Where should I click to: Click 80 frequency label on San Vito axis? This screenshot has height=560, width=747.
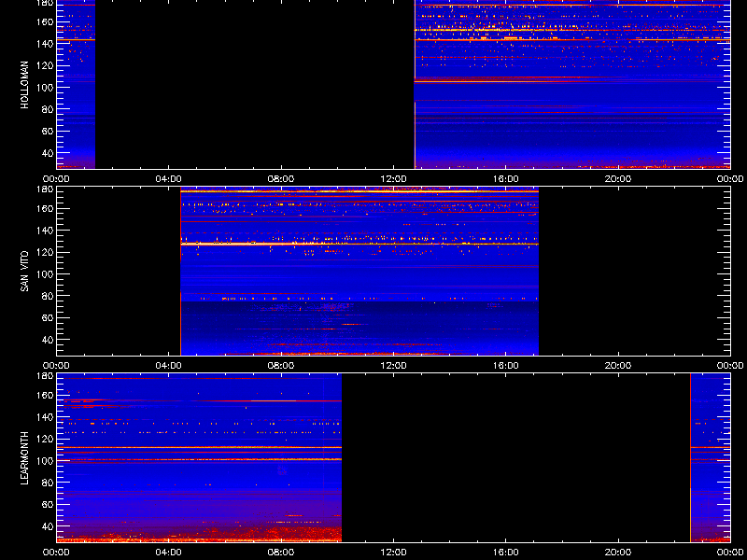click(47, 296)
